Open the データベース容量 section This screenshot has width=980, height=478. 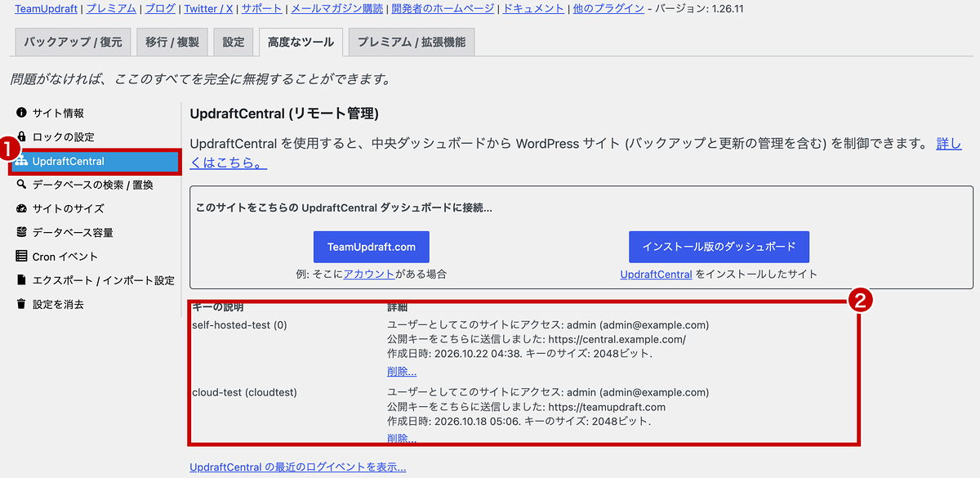click(73, 232)
